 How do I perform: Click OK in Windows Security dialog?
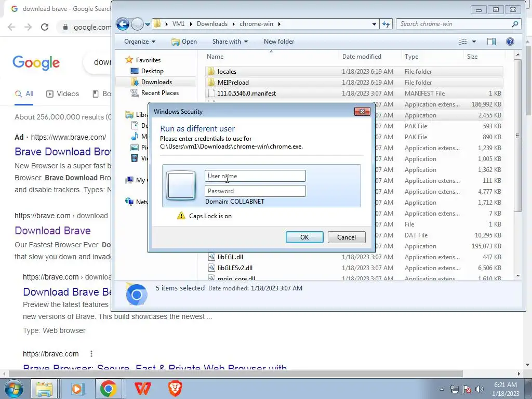(x=304, y=237)
